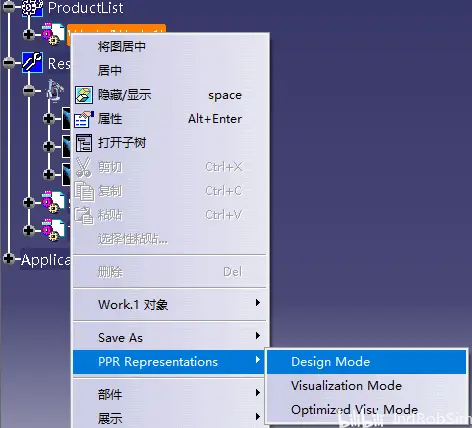Image resolution: width=472 pixels, height=428 pixels.
Task: Expand the Applications tree node
Action: [x=9, y=258]
